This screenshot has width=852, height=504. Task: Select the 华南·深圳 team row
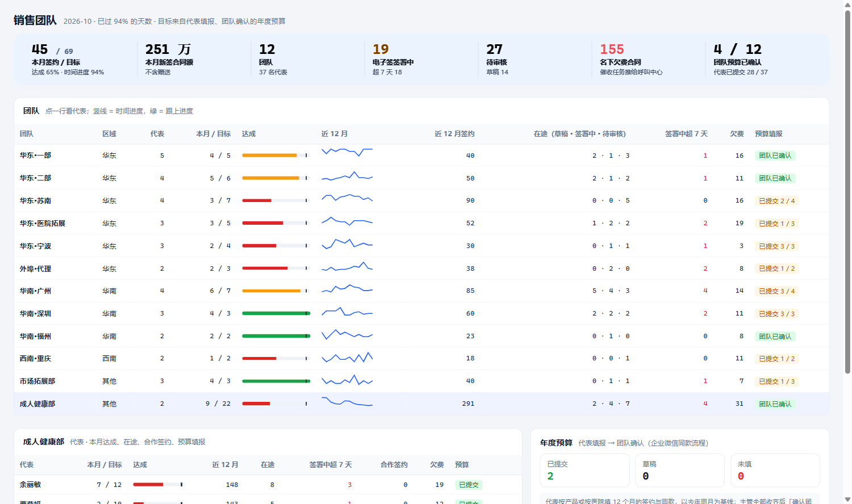tap(421, 313)
